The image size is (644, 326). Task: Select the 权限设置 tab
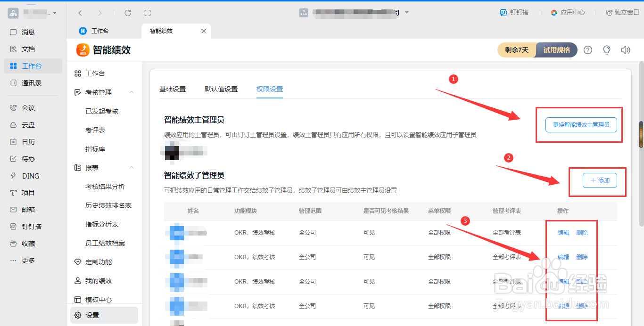pyautogui.click(x=270, y=89)
